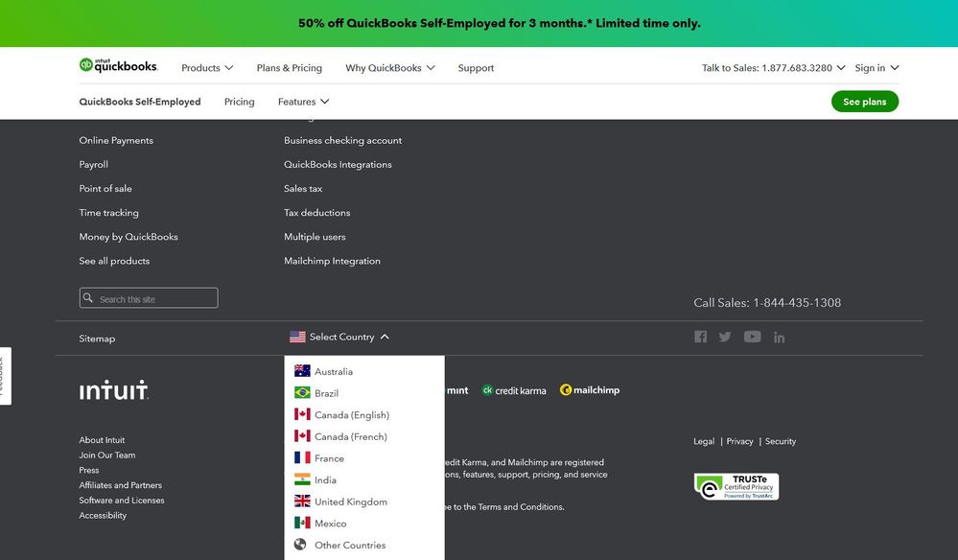Open the Join Our Team link
This screenshot has width=958, height=560.
click(x=107, y=455)
